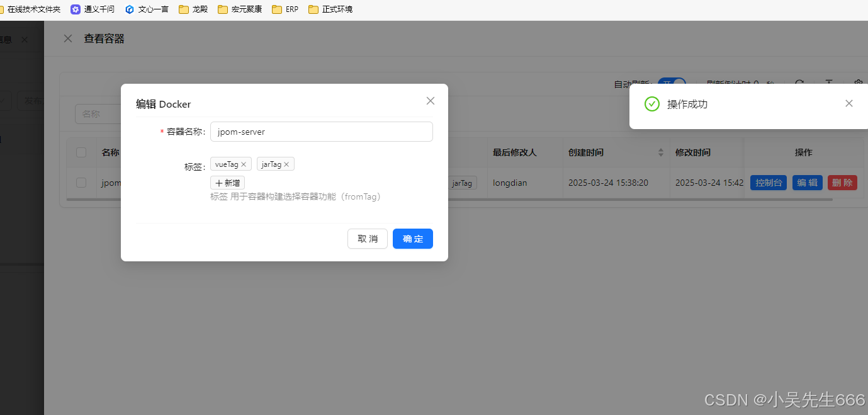Image resolution: width=868 pixels, height=415 pixels.
Task: Confirm edits with the 确定 button
Action: coord(412,239)
